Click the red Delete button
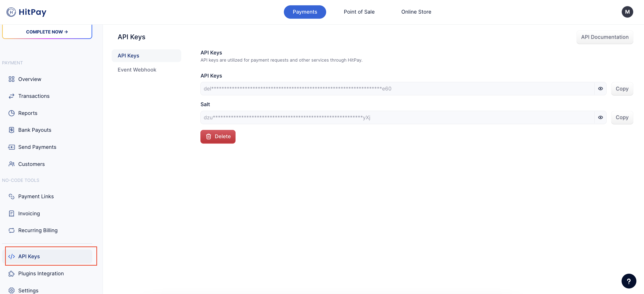Screen dimensions: 644x294 coord(218,137)
